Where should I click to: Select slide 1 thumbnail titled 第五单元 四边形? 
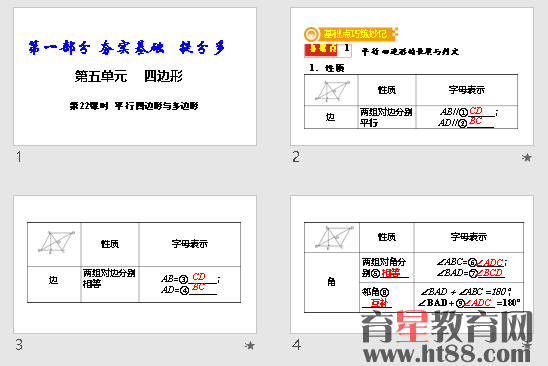135,77
